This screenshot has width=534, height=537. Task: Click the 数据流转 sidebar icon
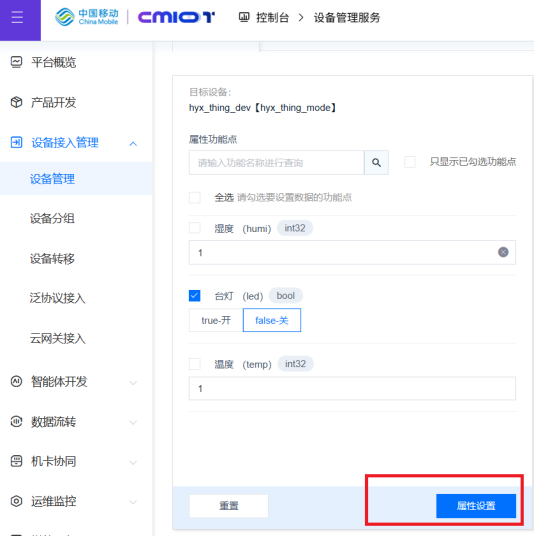click(16, 421)
